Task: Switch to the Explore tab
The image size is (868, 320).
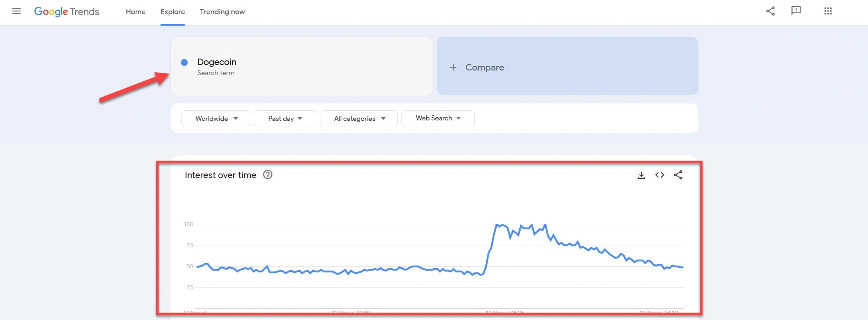Action: (173, 12)
